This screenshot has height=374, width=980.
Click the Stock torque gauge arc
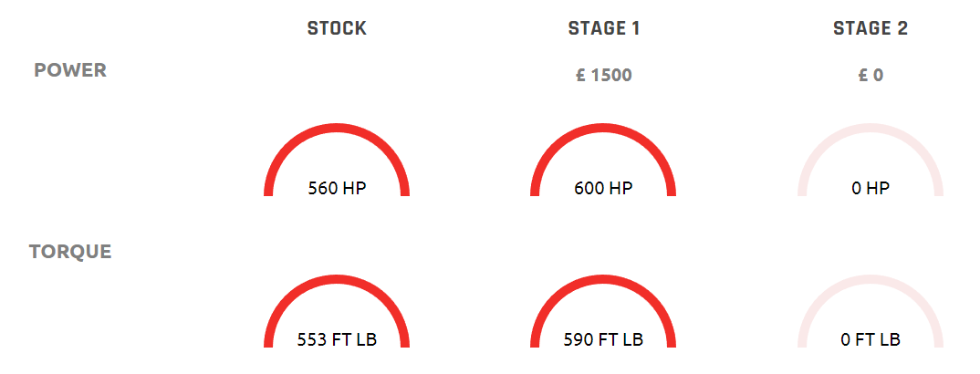click(337, 311)
